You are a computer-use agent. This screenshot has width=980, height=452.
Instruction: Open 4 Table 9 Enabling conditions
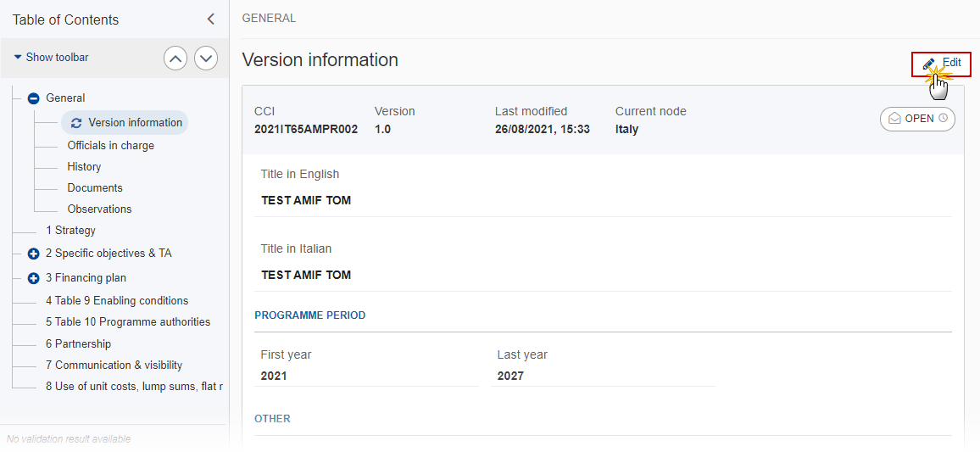click(117, 301)
